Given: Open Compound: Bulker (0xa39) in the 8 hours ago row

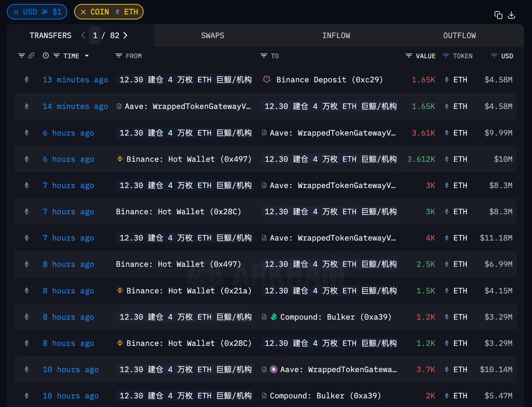Looking at the screenshot, I should tap(336, 317).
